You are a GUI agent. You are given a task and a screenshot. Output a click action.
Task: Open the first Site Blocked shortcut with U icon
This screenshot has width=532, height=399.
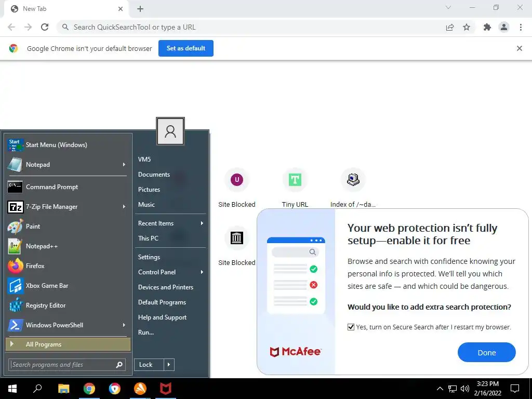[x=237, y=188]
